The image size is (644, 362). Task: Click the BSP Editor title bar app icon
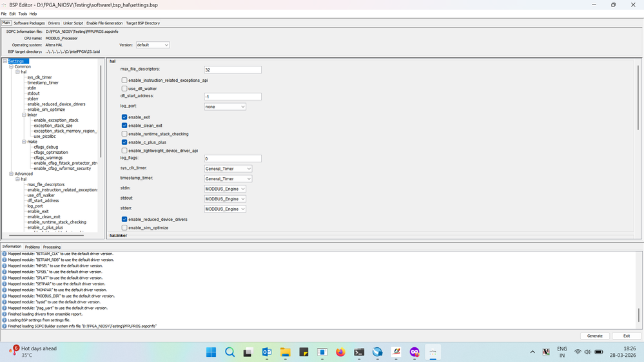(x=4, y=5)
